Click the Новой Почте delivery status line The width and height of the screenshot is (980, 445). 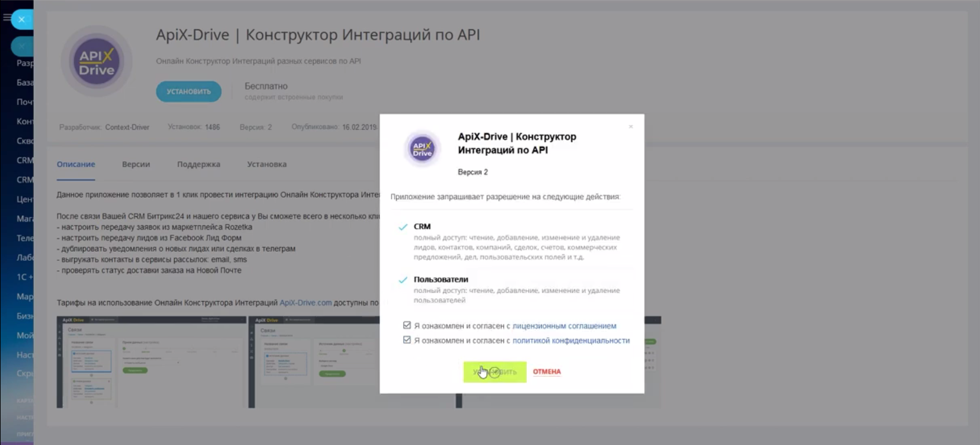click(149, 270)
